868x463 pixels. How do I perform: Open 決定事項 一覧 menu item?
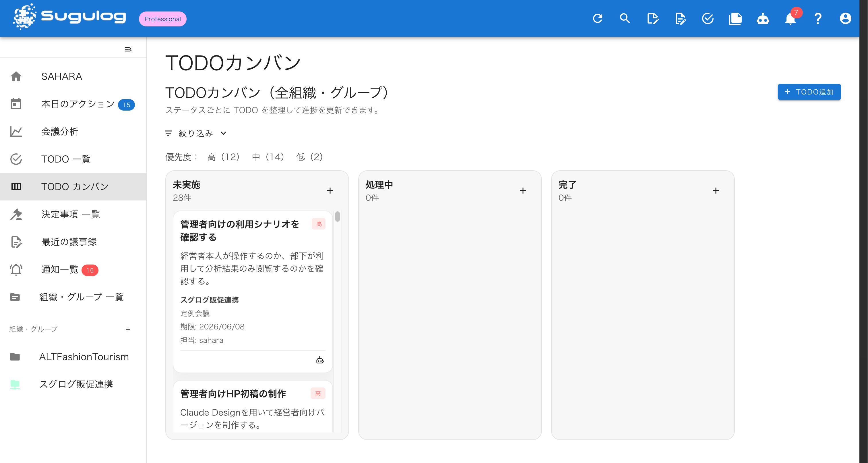pyautogui.click(x=73, y=214)
